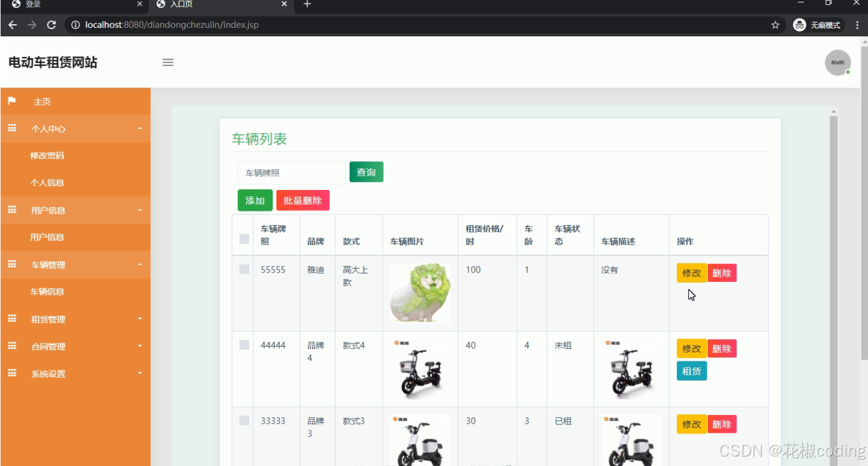Viewport: 868px width, 466px height.
Task: Click the 查询 search button
Action: click(x=366, y=172)
